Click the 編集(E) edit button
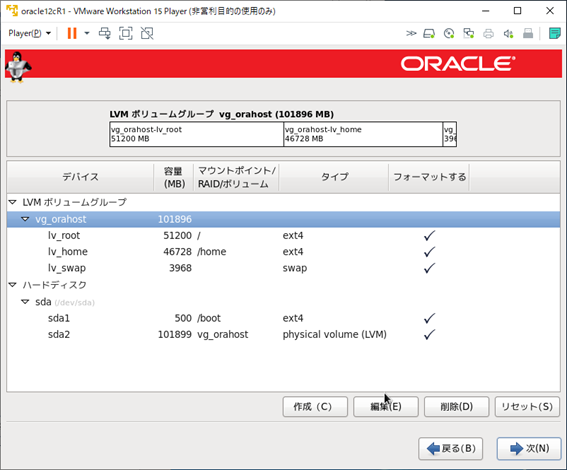The height and width of the screenshot is (470, 567). pyautogui.click(x=386, y=407)
